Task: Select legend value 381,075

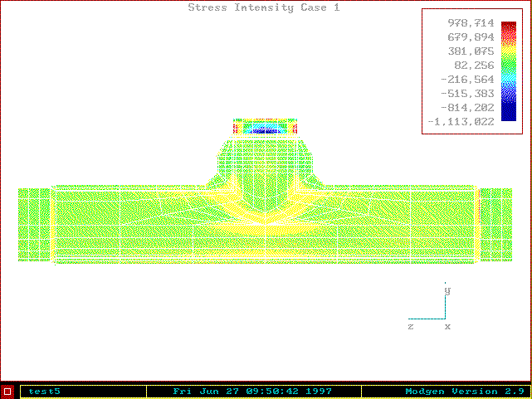Action: pyautogui.click(x=471, y=51)
